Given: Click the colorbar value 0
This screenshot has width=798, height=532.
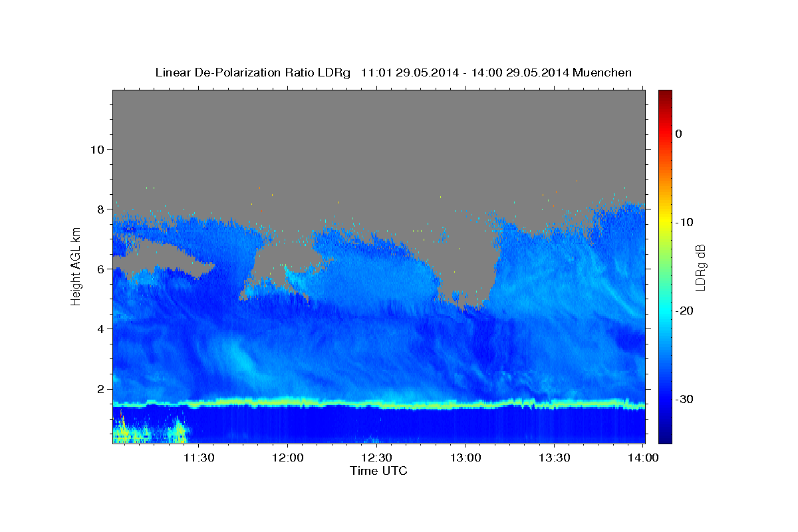Looking at the screenshot, I should pyautogui.click(x=678, y=134).
